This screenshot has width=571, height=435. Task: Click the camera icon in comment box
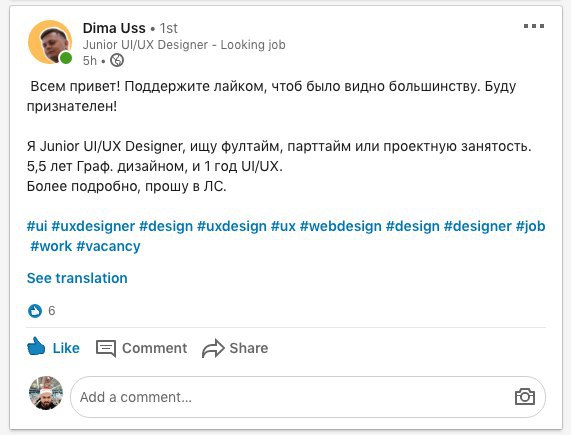pos(525,396)
